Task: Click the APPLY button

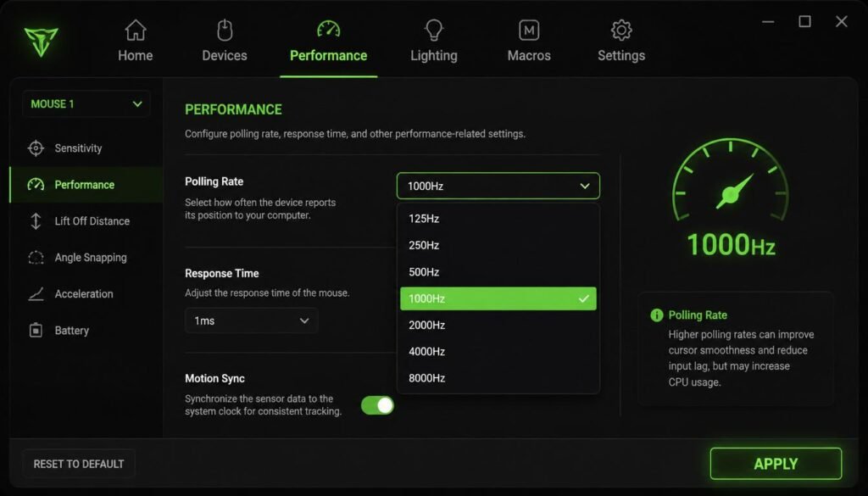Action: point(776,464)
